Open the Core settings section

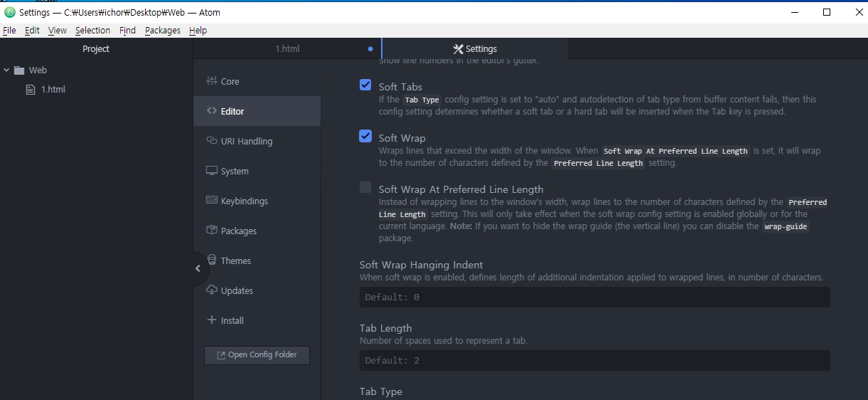(257, 81)
